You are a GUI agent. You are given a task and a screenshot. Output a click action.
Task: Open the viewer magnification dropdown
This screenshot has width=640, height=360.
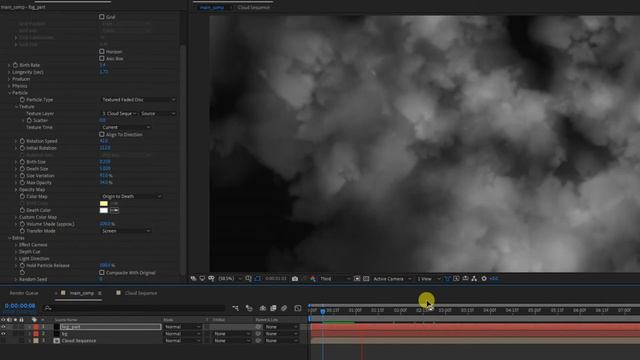pyautogui.click(x=230, y=279)
